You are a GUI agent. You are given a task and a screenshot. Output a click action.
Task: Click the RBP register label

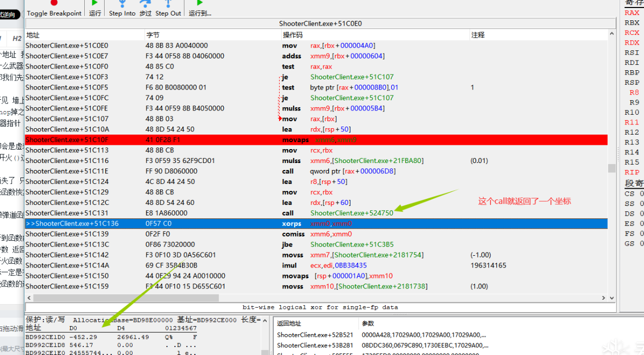pyautogui.click(x=632, y=72)
